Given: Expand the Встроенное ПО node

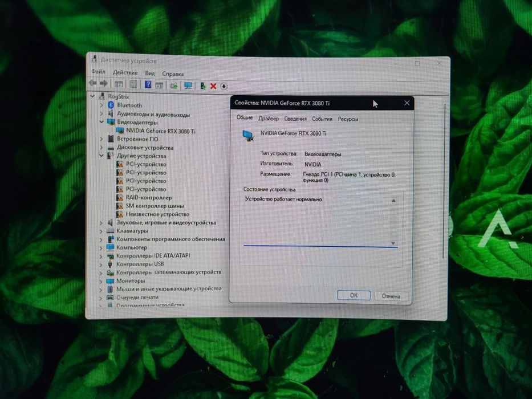Looking at the screenshot, I should [x=101, y=139].
